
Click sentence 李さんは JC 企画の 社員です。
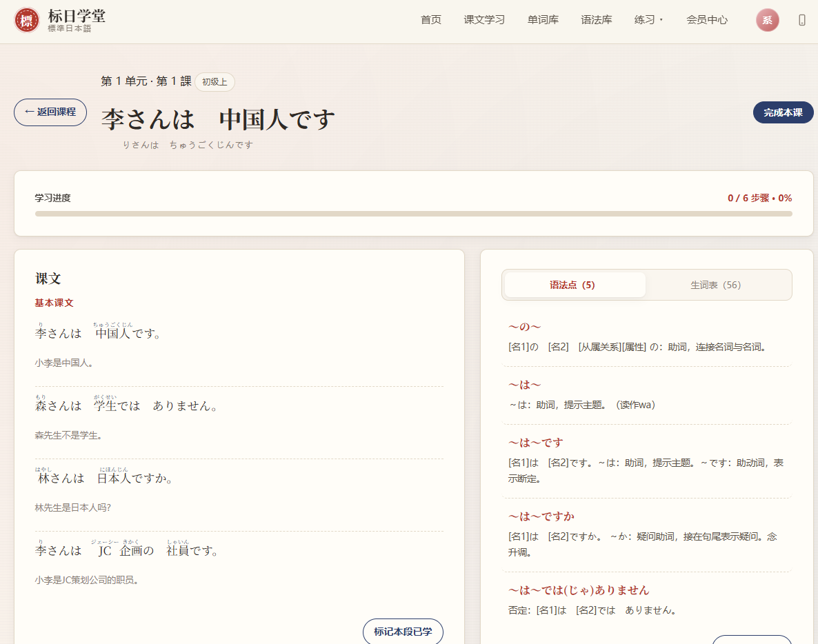126,549
